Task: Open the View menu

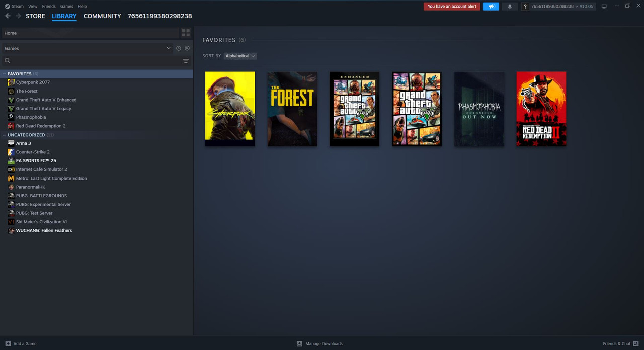Action: (x=33, y=6)
